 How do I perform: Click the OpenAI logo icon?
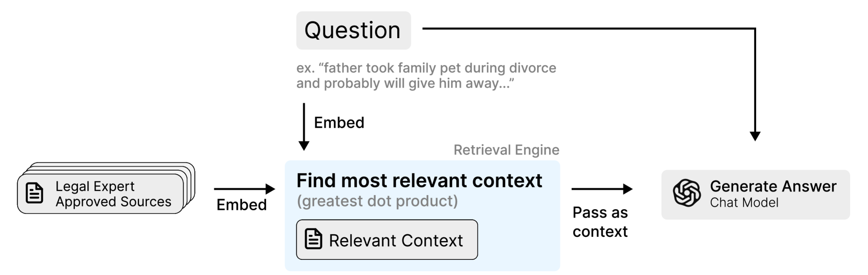(x=686, y=194)
